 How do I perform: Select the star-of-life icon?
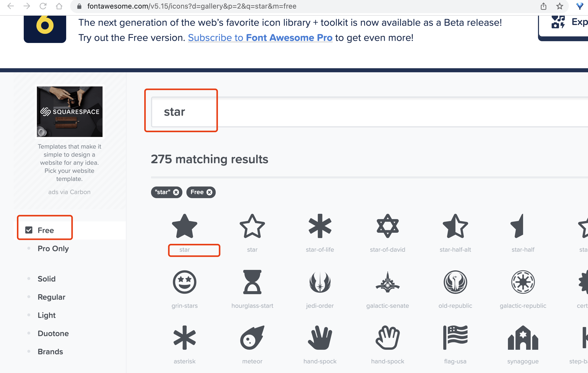click(x=320, y=226)
